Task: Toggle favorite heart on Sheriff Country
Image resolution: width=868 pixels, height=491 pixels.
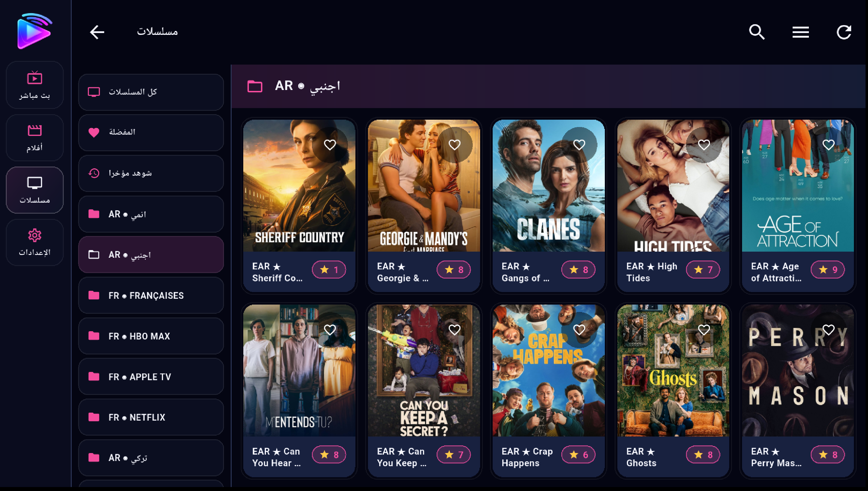Action: pyautogui.click(x=330, y=145)
